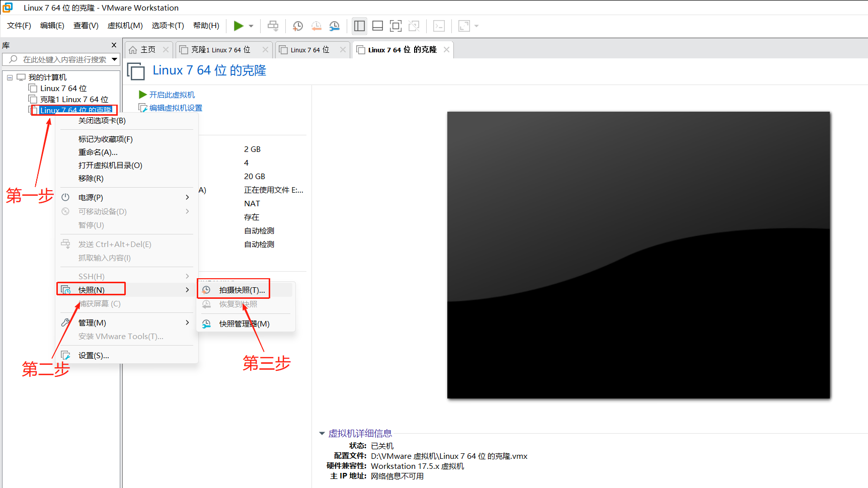Click the green power-on play button in toolbar

(239, 26)
